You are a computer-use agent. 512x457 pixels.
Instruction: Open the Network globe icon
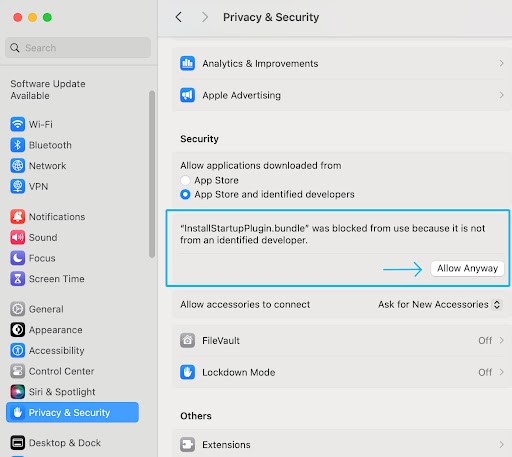(x=17, y=166)
